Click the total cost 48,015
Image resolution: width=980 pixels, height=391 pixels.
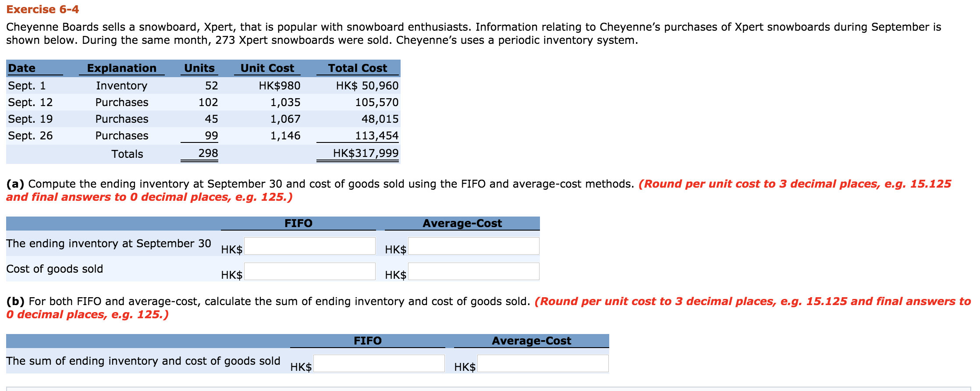(380, 119)
